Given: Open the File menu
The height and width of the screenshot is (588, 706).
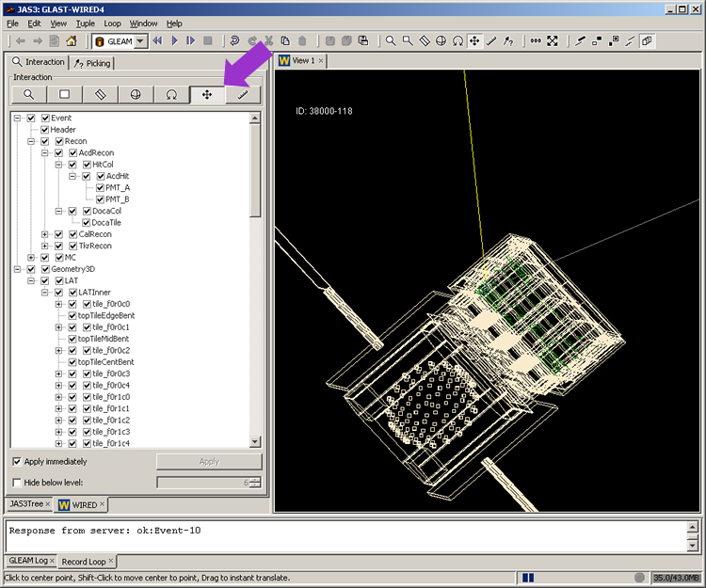Looking at the screenshot, I should 12,24.
